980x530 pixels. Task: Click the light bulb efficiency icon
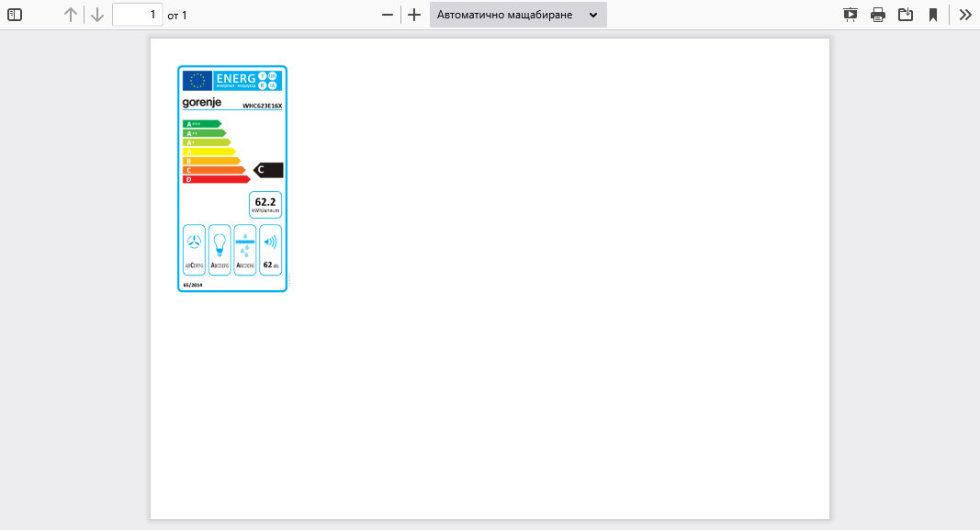[x=220, y=244]
